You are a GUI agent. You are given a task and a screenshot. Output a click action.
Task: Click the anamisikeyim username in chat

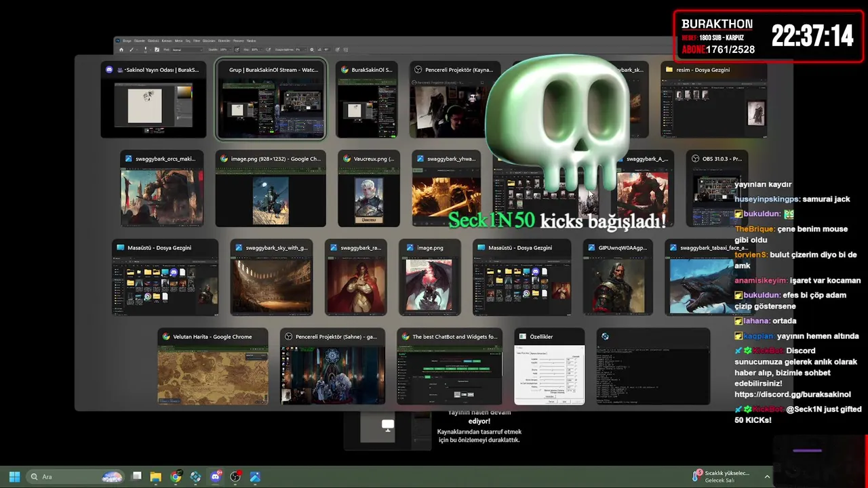tap(761, 281)
